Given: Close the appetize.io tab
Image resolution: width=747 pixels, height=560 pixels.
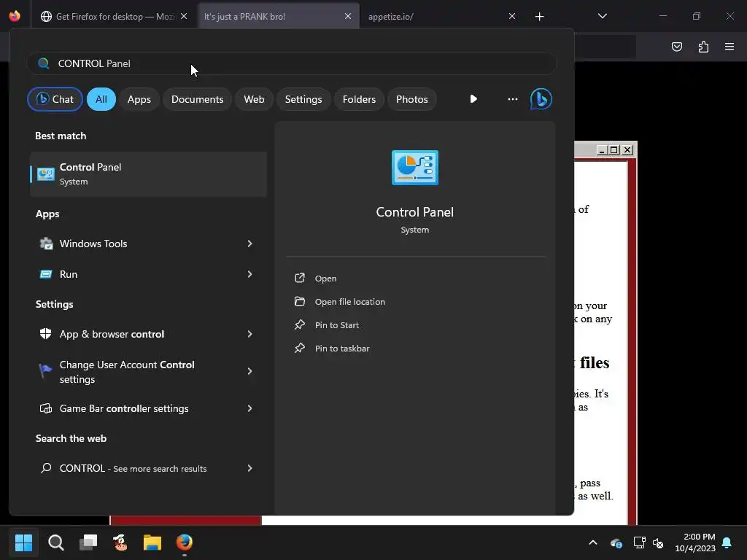Looking at the screenshot, I should [x=512, y=17].
